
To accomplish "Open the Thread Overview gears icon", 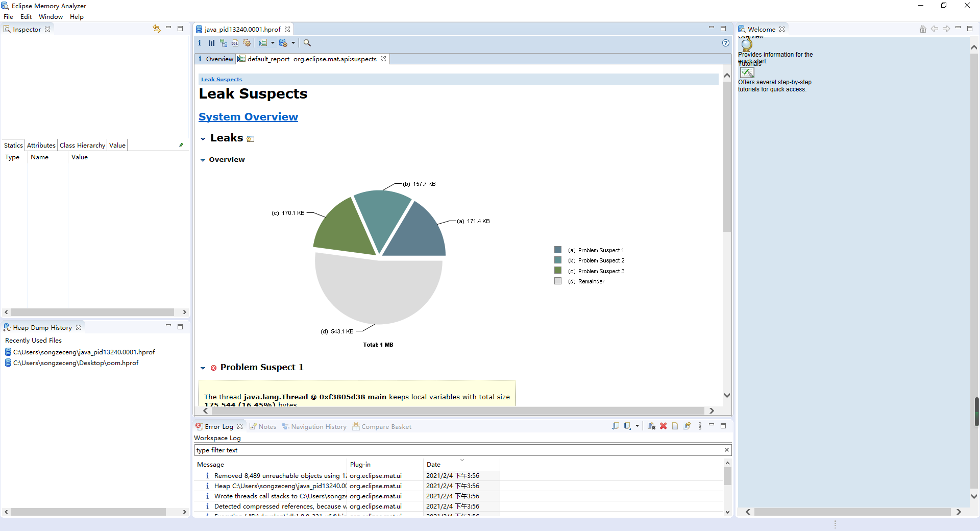I will pyautogui.click(x=247, y=43).
